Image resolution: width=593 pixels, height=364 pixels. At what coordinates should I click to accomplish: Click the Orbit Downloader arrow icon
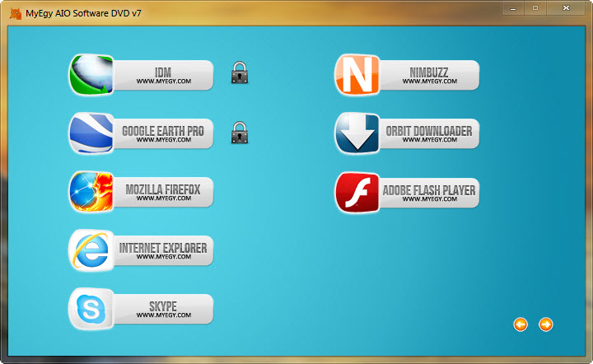tap(357, 133)
